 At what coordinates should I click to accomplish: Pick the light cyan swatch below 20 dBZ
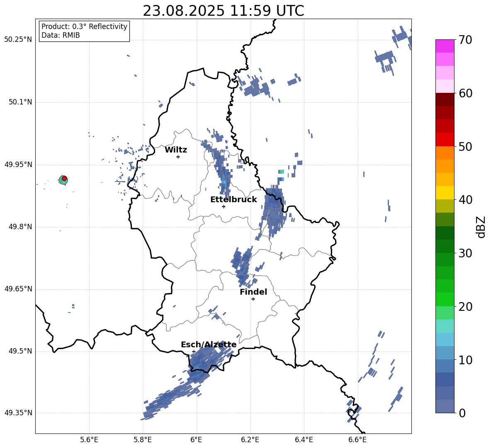pos(445,326)
